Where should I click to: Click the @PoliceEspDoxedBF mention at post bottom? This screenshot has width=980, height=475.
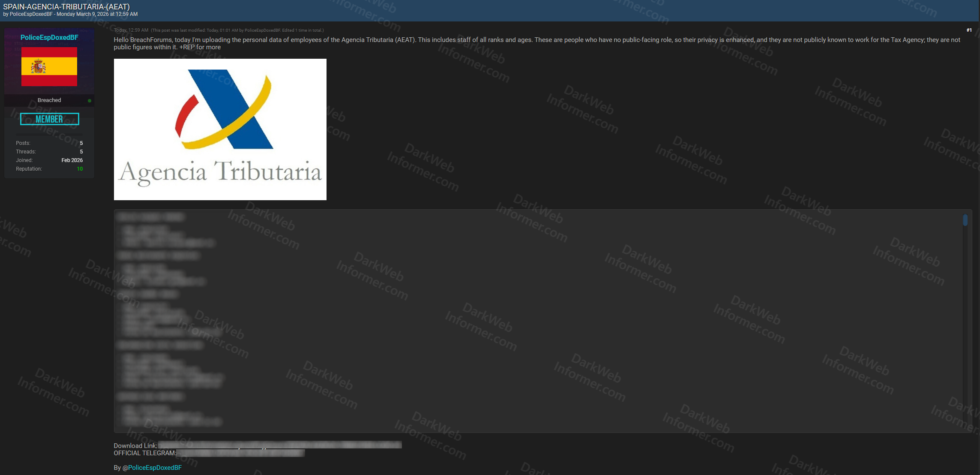tap(154, 467)
